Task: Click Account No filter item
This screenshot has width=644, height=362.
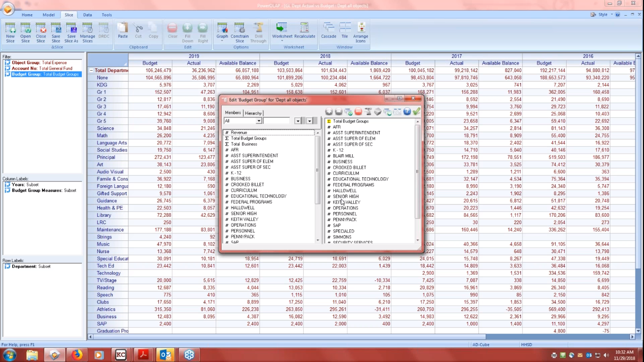Action: tap(42, 68)
